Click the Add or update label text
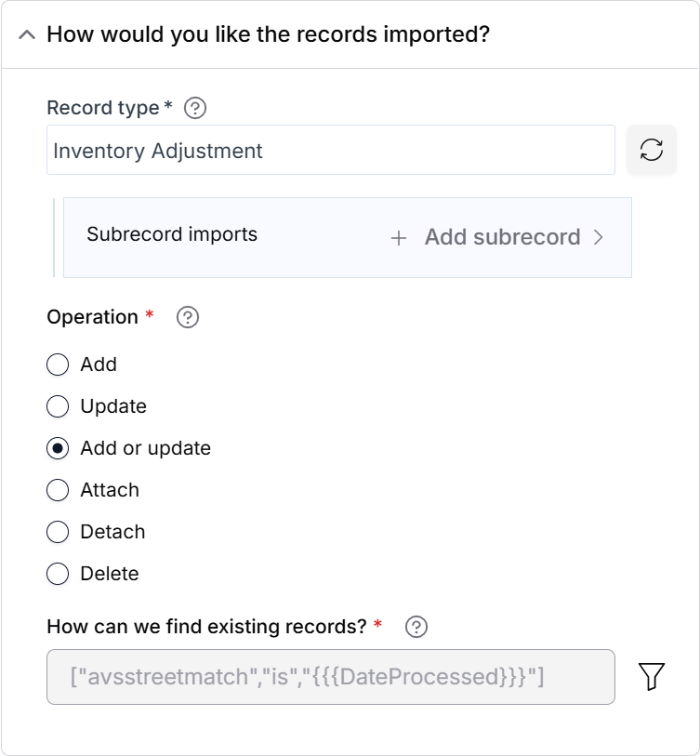 coord(146,448)
